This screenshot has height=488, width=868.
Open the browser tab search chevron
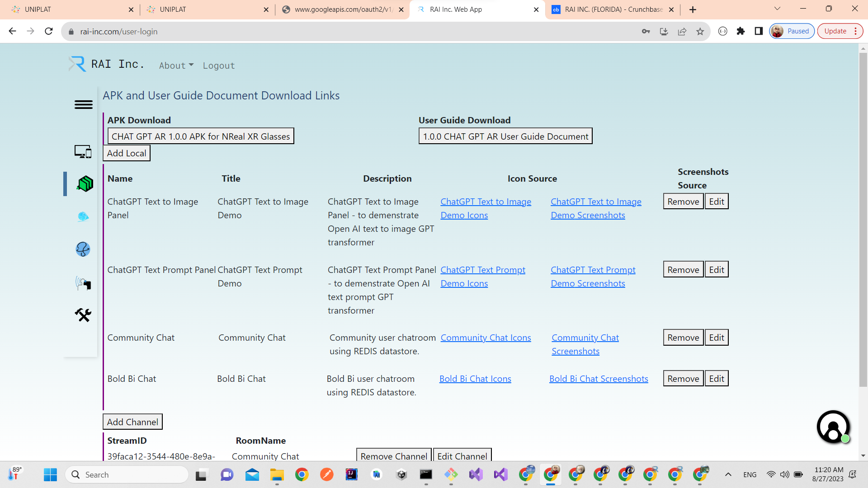click(777, 9)
